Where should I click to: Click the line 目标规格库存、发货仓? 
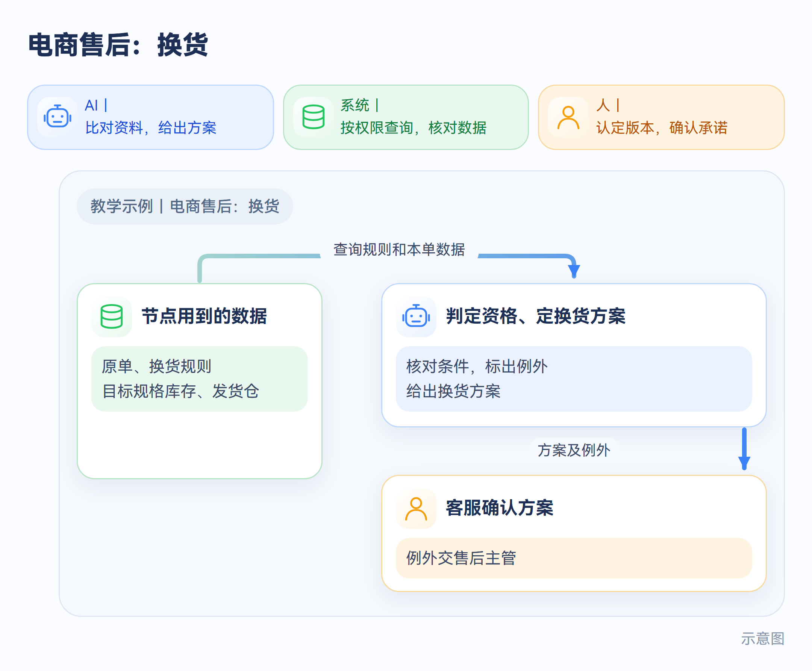(x=180, y=391)
